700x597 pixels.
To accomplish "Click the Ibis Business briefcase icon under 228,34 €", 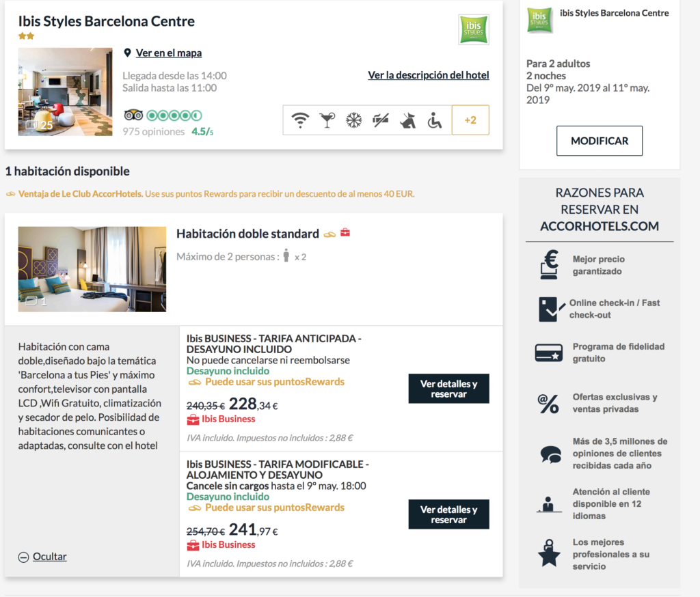I will point(193,419).
